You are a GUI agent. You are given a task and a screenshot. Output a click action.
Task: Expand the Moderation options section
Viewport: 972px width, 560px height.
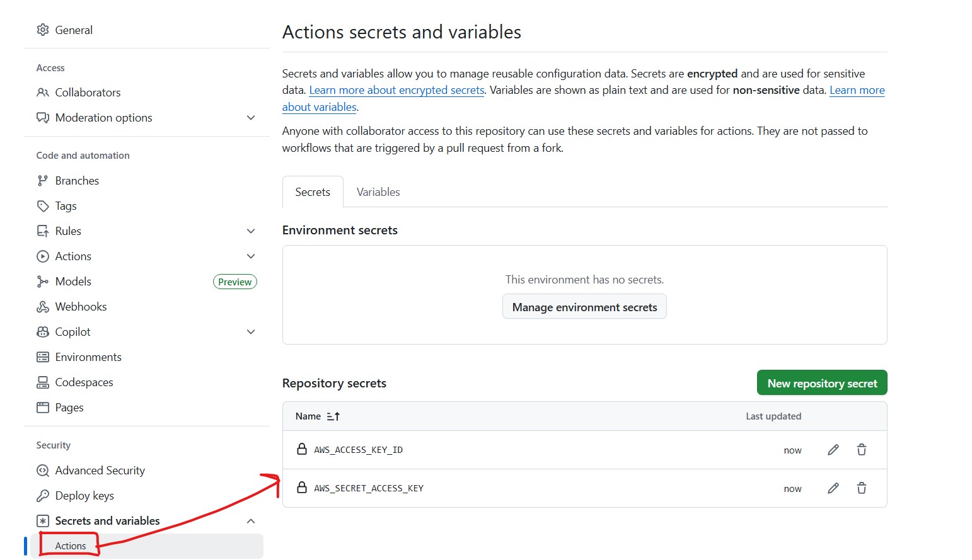point(251,118)
